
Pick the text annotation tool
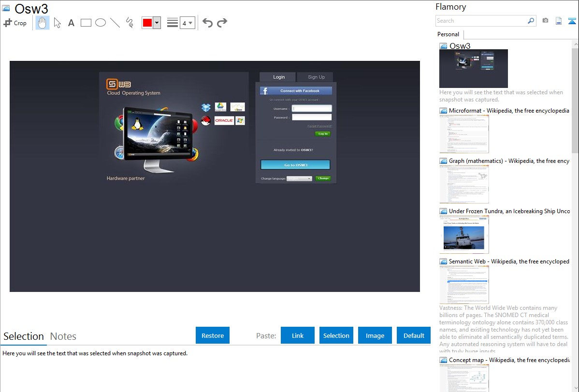pos(71,23)
